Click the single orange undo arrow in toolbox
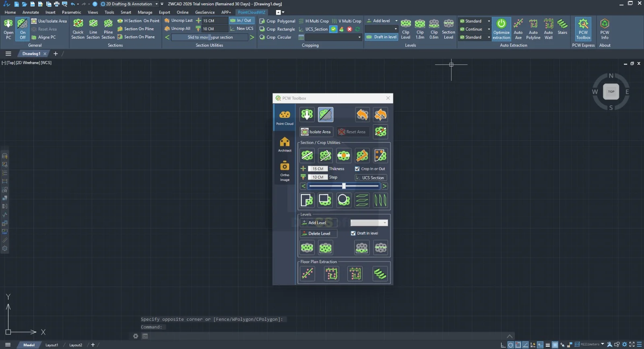Image resolution: width=644 pixels, height=349 pixels. [x=362, y=114]
